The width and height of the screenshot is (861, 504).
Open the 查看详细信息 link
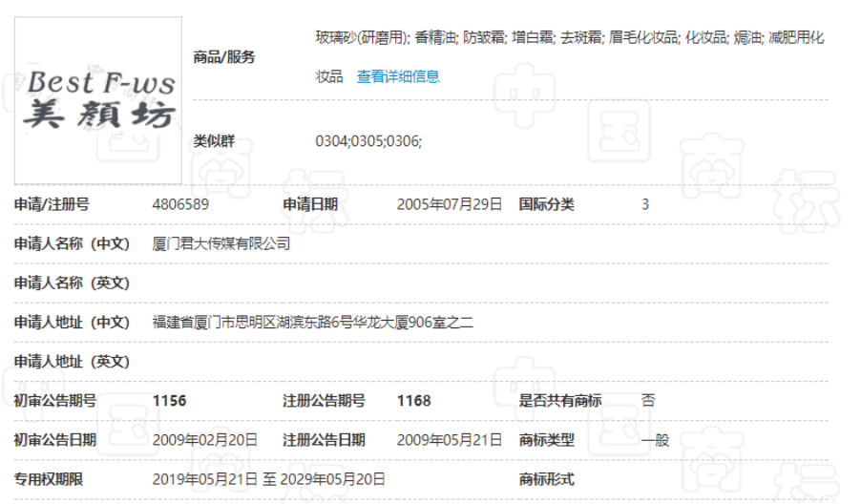(x=398, y=76)
